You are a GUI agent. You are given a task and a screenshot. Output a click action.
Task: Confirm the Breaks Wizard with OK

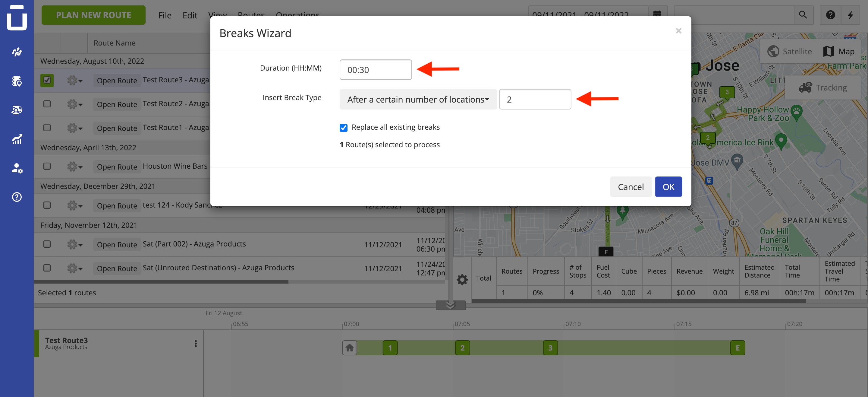point(668,186)
